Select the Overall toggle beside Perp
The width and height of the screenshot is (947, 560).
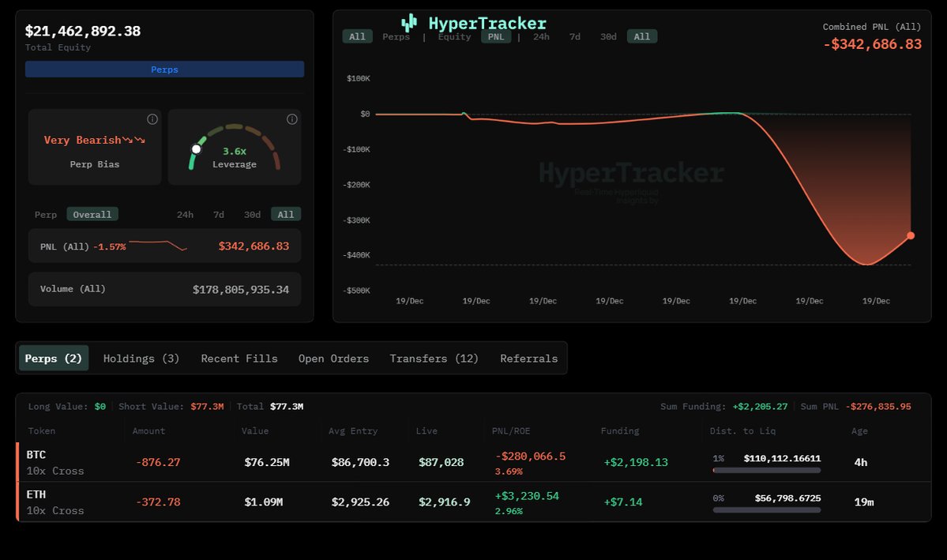92,214
